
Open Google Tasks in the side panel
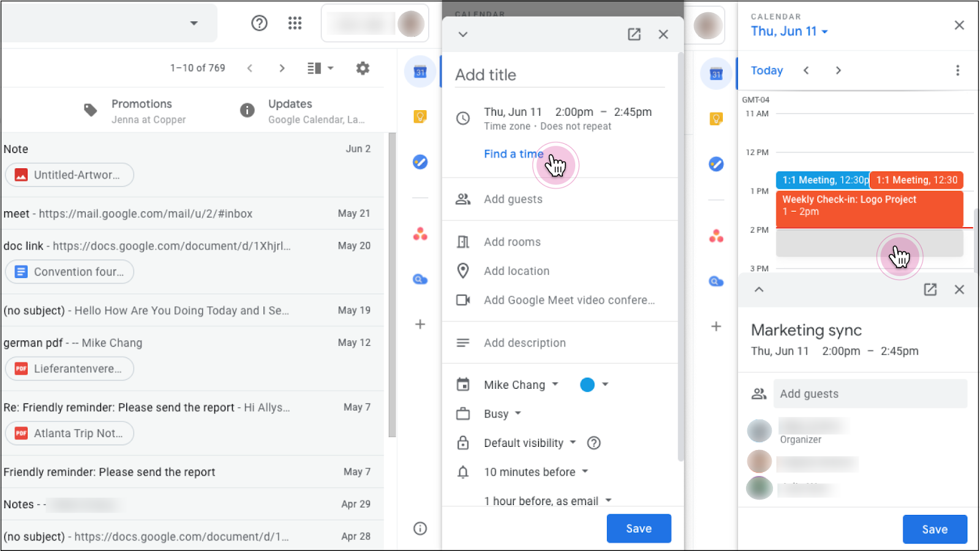pyautogui.click(x=420, y=162)
